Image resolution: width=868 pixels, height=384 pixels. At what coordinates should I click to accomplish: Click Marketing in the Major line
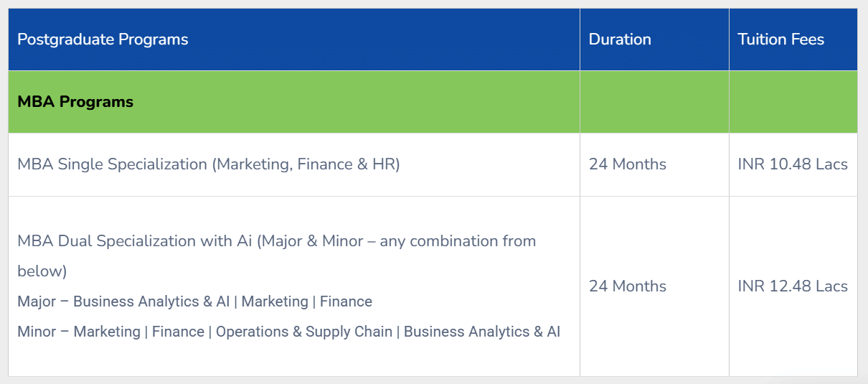pos(275,301)
